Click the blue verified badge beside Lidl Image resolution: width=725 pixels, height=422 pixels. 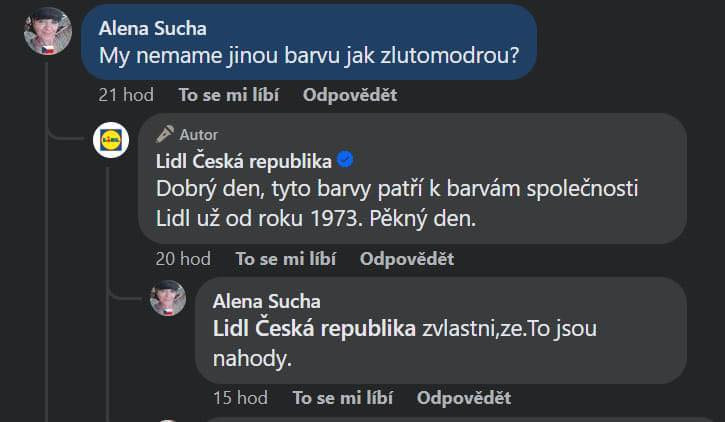pos(345,159)
